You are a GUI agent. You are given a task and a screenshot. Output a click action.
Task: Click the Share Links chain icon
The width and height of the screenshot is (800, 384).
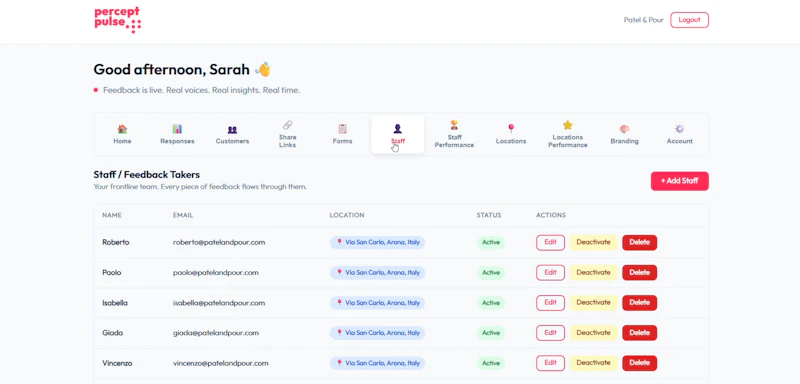point(287,125)
